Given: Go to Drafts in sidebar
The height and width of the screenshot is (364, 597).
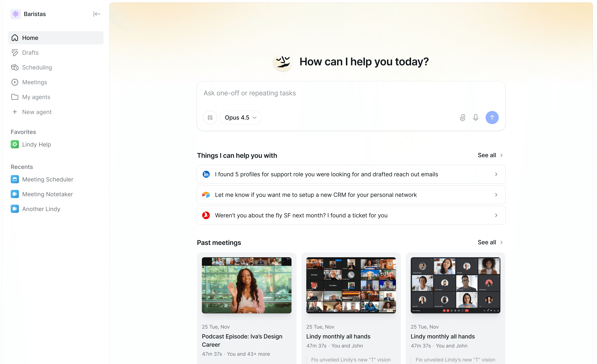Looking at the screenshot, I should point(30,53).
